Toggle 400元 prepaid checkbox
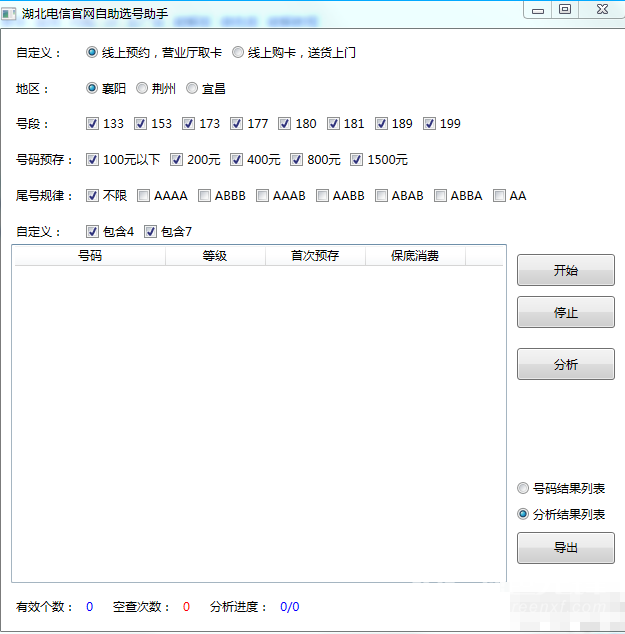 click(x=236, y=160)
